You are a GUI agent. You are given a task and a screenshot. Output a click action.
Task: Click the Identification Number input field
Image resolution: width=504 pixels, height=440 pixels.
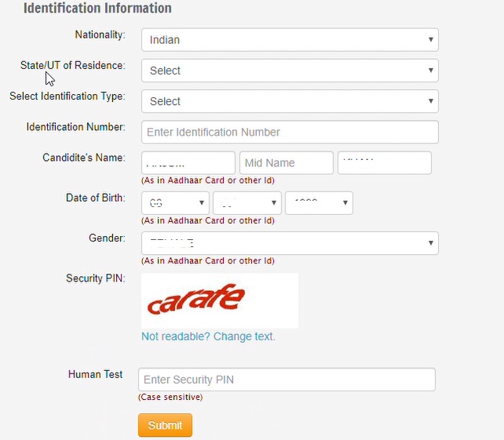289,132
